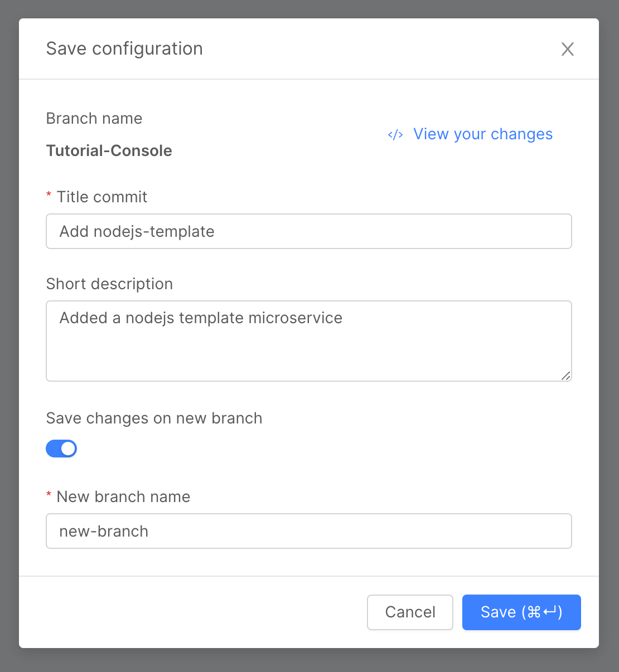Open the View your changes link

pyautogui.click(x=482, y=134)
